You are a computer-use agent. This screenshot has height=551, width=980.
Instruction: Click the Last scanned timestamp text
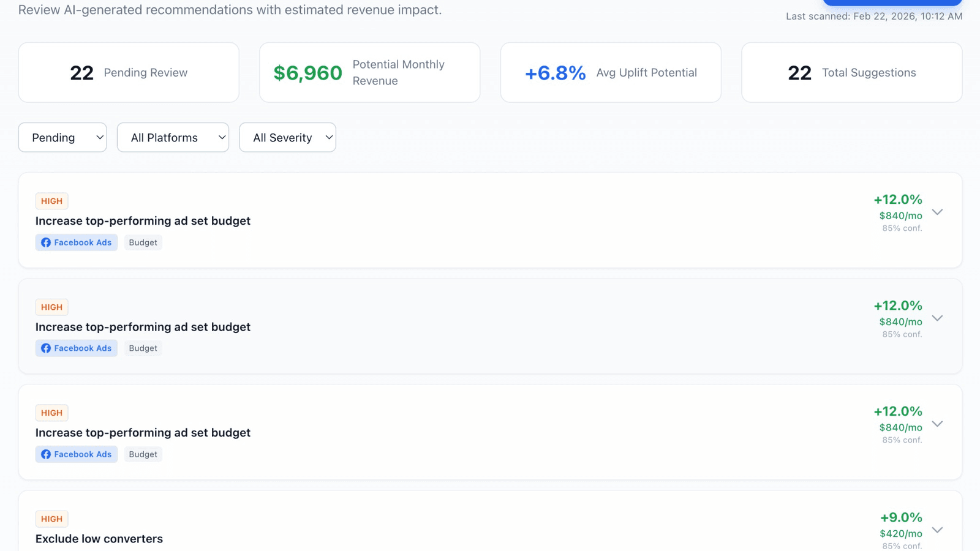874,17
